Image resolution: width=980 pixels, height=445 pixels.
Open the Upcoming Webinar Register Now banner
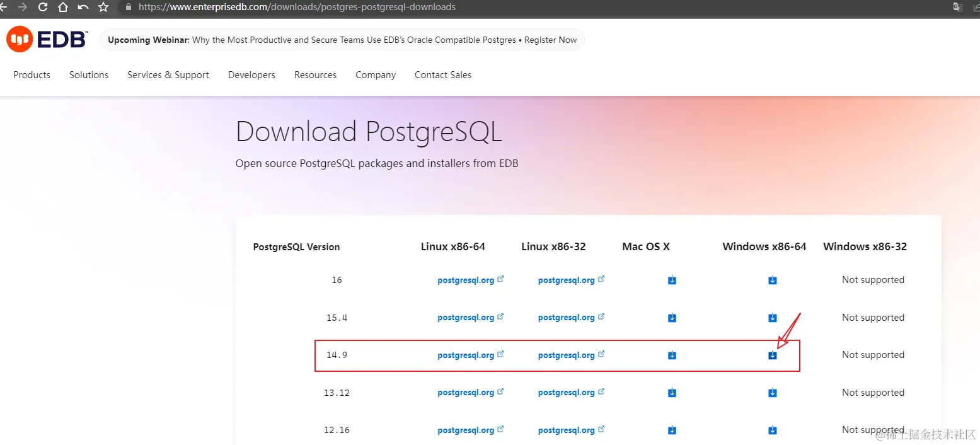point(342,40)
